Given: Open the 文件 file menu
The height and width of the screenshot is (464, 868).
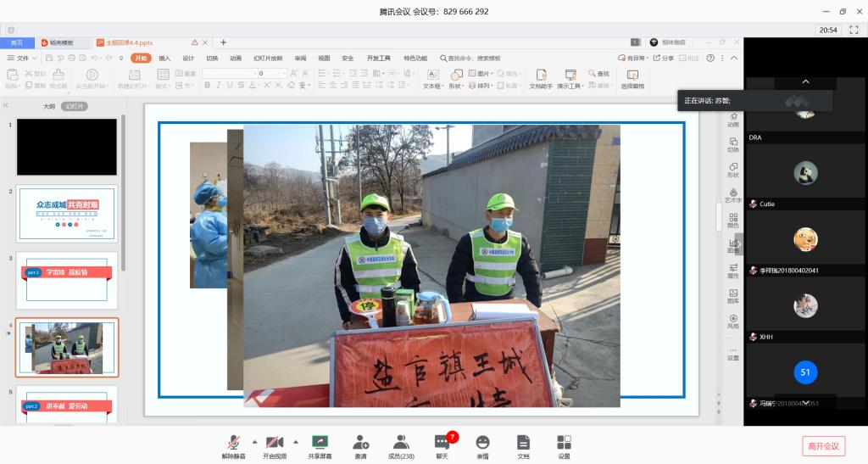Looking at the screenshot, I should (x=22, y=59).
